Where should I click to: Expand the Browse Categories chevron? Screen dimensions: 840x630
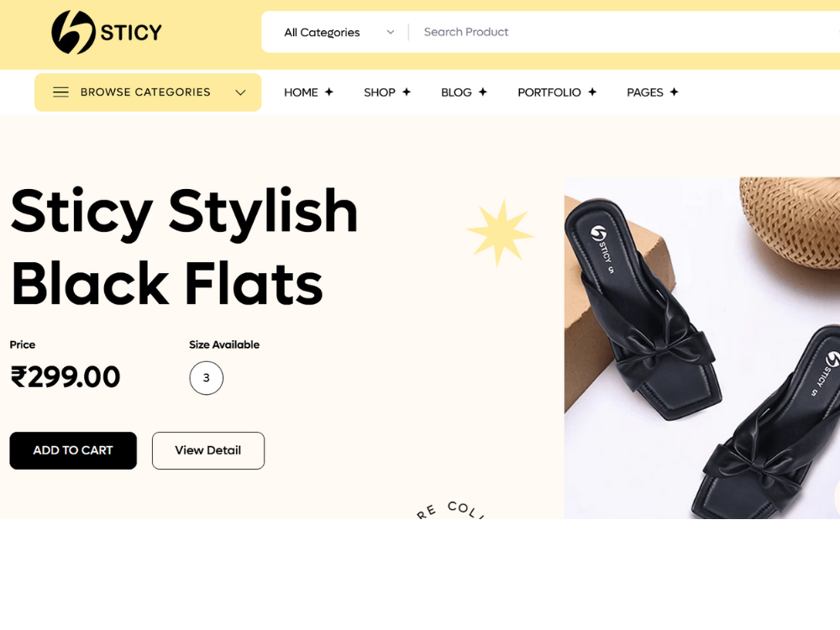pos(240,92)
